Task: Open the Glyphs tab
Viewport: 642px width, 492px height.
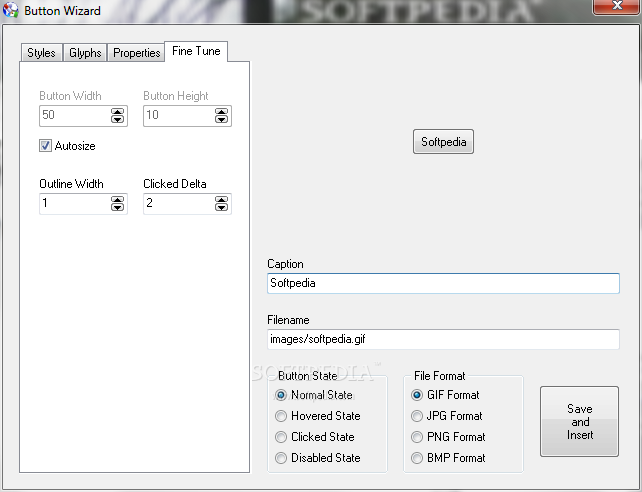Action: [x=85, y=53]
